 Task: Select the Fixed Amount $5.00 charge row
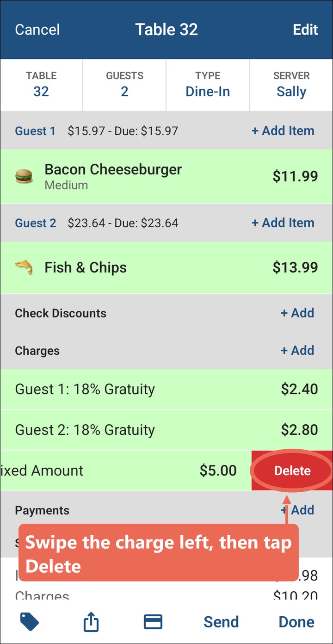point(126,471)
